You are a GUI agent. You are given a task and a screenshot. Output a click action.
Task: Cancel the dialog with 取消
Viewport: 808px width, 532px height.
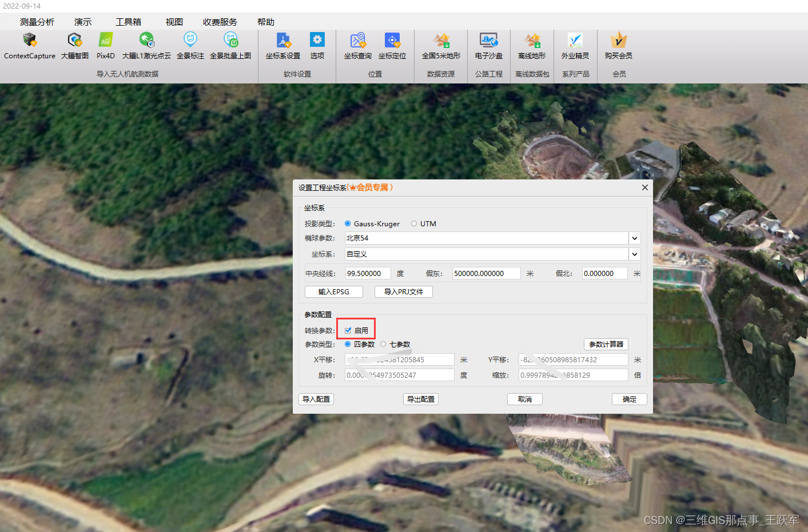525,399
